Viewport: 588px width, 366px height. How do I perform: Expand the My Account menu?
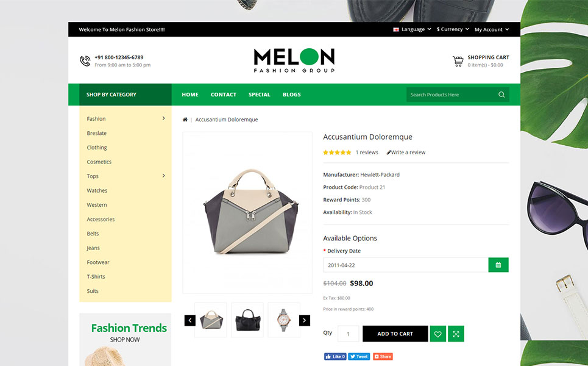pyautogui.click(x=491, y=29)
